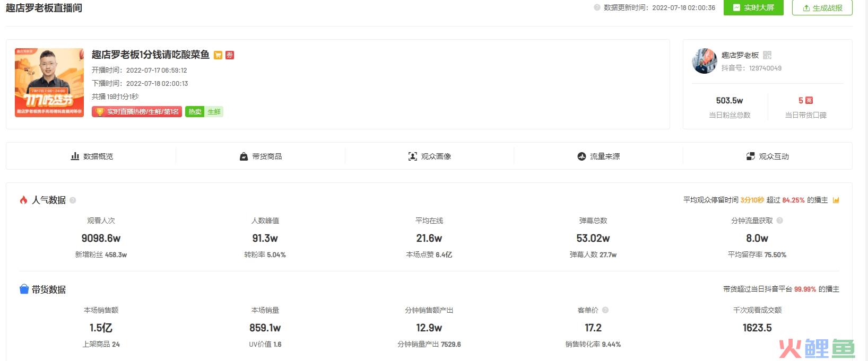Open the 观众画像 tab
The image size is (868, 361).
pyautogui.click(x=429, y=156)
